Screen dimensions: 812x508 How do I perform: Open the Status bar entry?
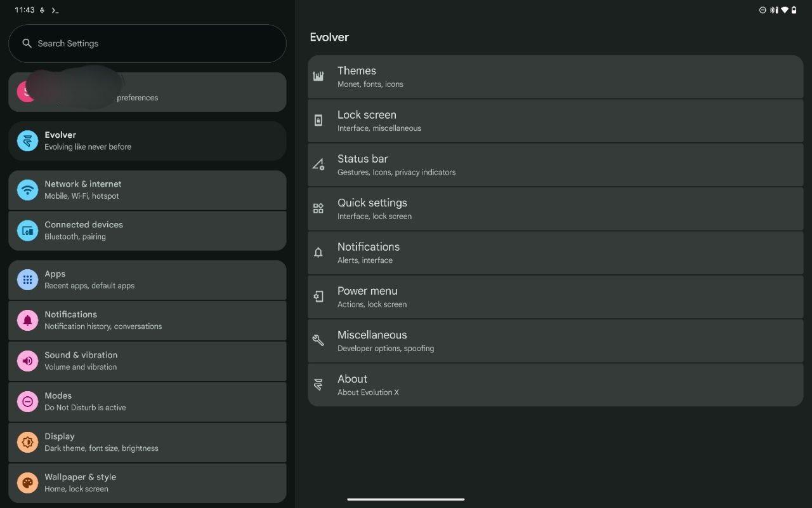pyautogui.click(x=556, y=164)
